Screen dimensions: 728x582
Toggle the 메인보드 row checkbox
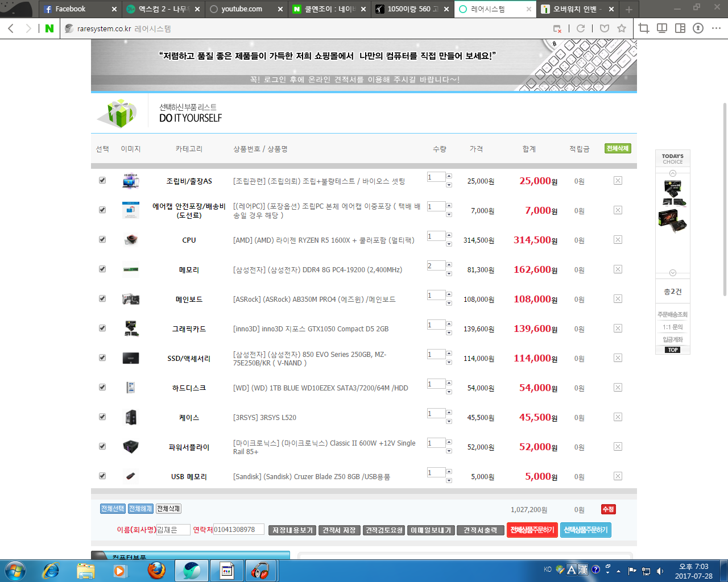coord(102,298)
